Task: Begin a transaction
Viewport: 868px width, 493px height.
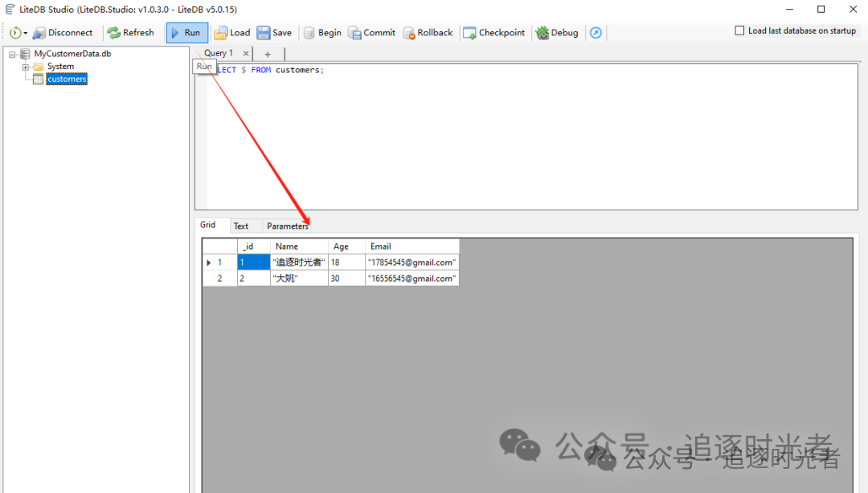Action: [322, 33]
